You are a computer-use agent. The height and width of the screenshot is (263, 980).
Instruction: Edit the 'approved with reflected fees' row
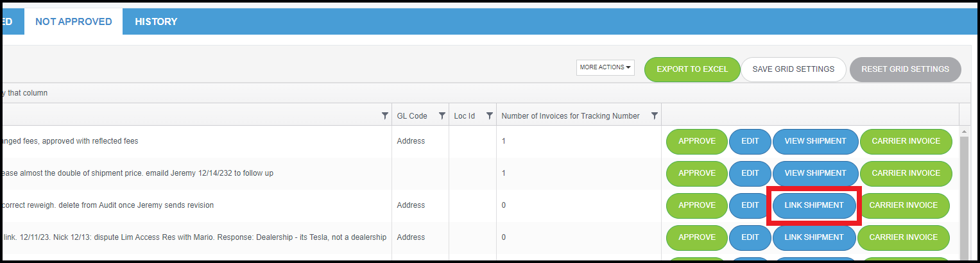[x=750, y=141]
